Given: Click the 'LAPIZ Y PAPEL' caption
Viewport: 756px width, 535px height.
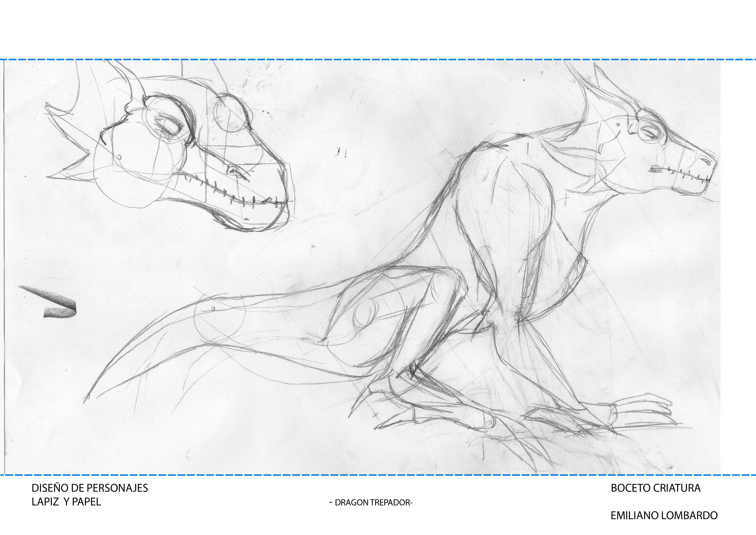Looking at the screenshot, I should [66, 502].
